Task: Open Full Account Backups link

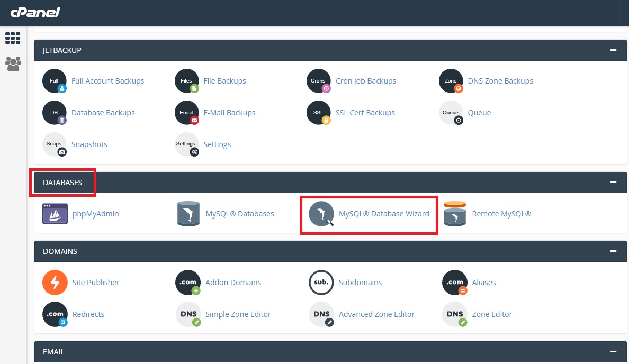Action: [x=107, y=81]
